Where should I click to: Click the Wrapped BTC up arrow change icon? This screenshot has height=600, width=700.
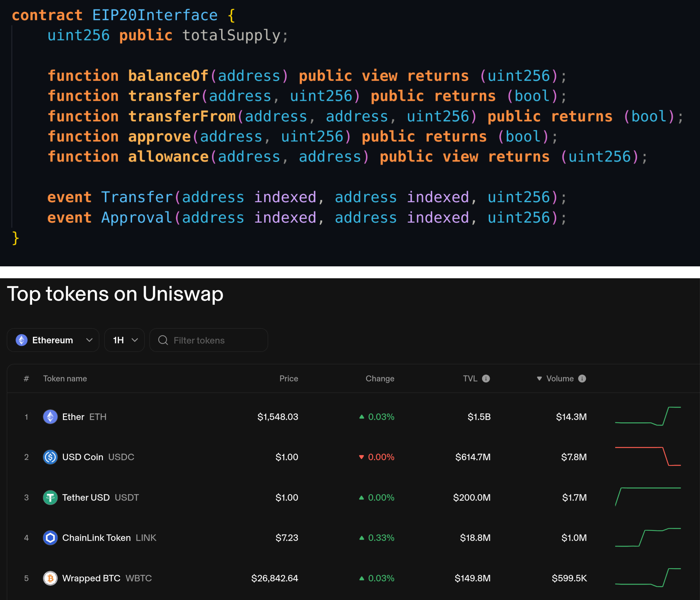click(x=362, y=578)
